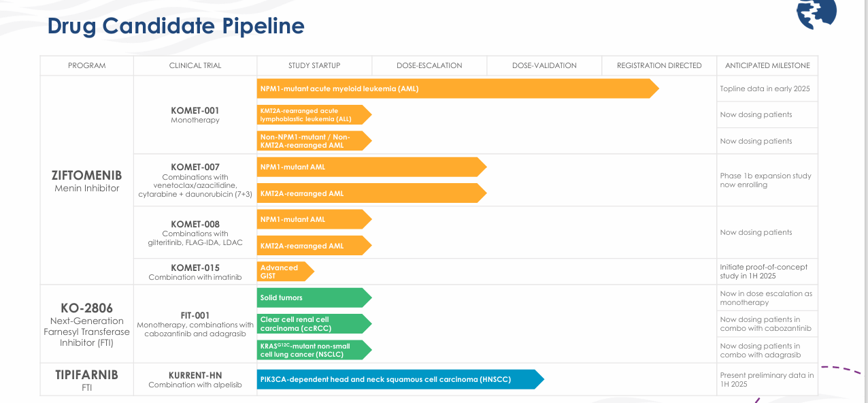This screenshot has width=868, height=403.
Task: Click the DOSE-ESCALATION column header
Action: 429,65
